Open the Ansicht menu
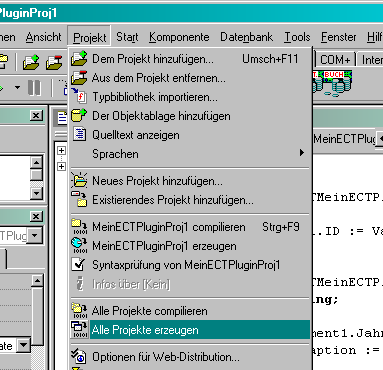This screenshot has width=383, height=370. click(x=43, y=37)
